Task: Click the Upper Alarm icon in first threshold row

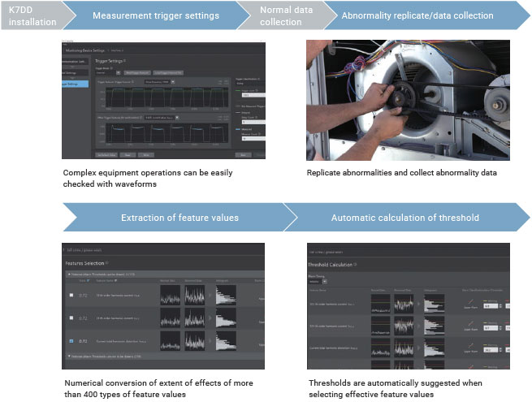Action: (x=469, y=303)
